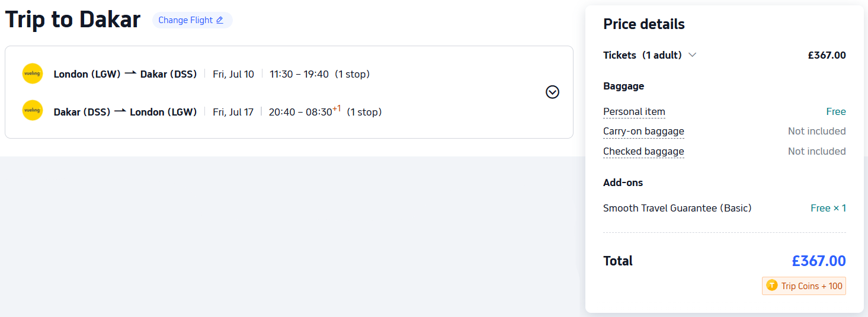
Task: Click the blue £367.00 total price
Action: [x=818, y=261]
